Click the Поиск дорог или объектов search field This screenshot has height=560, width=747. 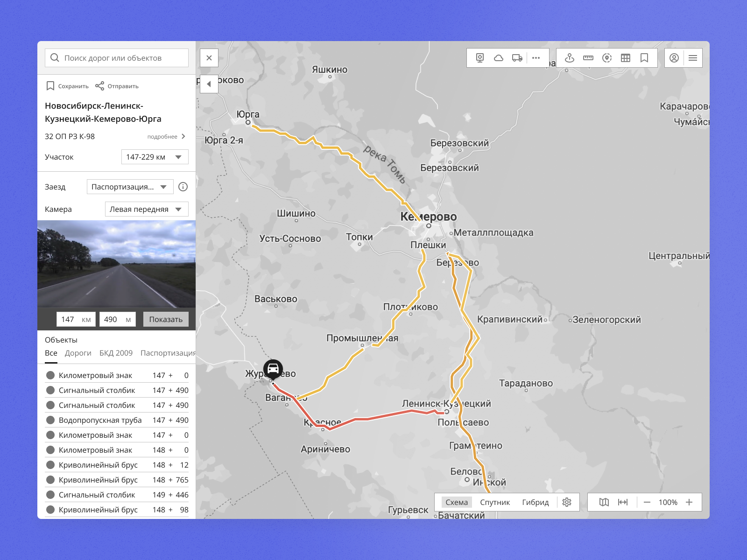pyautogui.click(x=117, y=58)
